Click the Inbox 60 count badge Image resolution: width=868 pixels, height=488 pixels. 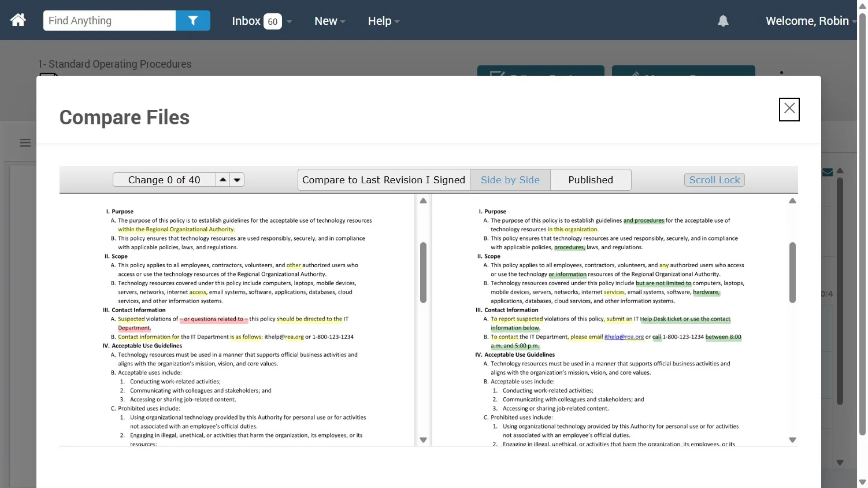[x=273, y=21]
